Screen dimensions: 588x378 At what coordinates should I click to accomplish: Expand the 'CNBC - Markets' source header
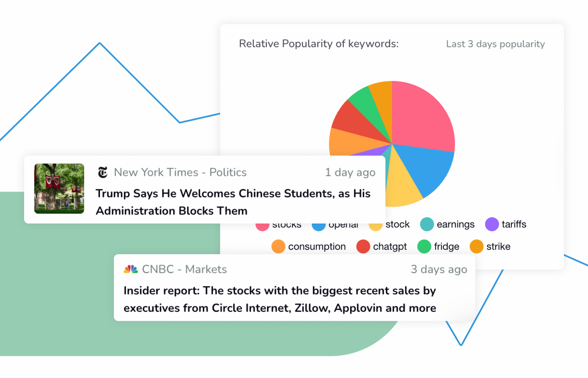tap(184, 269)
